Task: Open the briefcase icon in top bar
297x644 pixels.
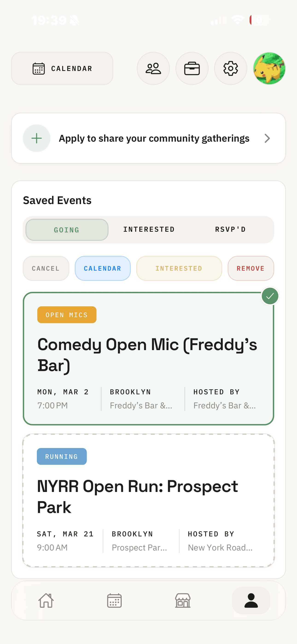Action: click(x=192, y=68)
